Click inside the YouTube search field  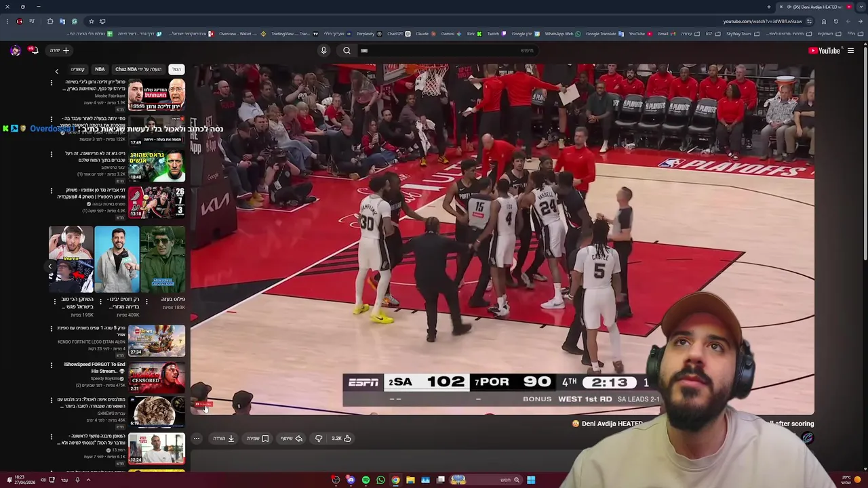tap(448, 50)
